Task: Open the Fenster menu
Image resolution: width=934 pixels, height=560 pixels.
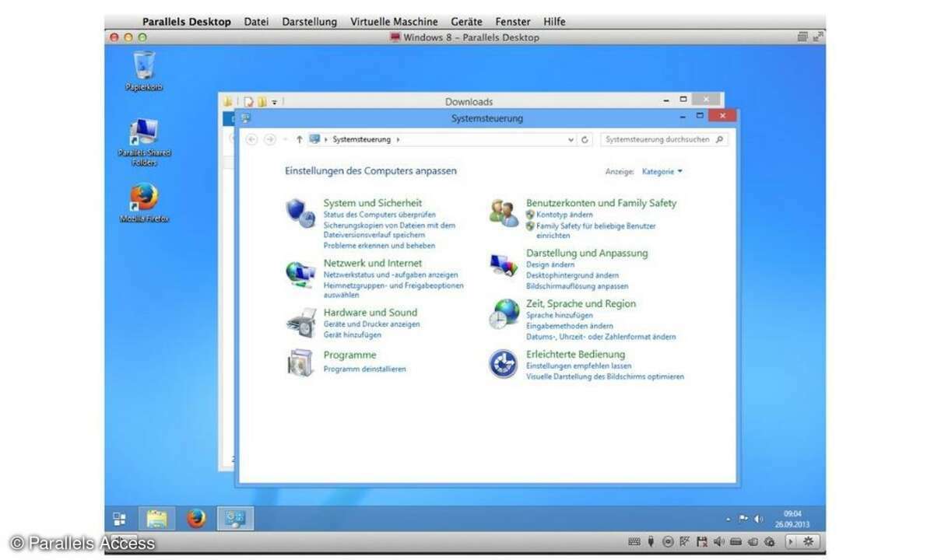Action: 513,22
